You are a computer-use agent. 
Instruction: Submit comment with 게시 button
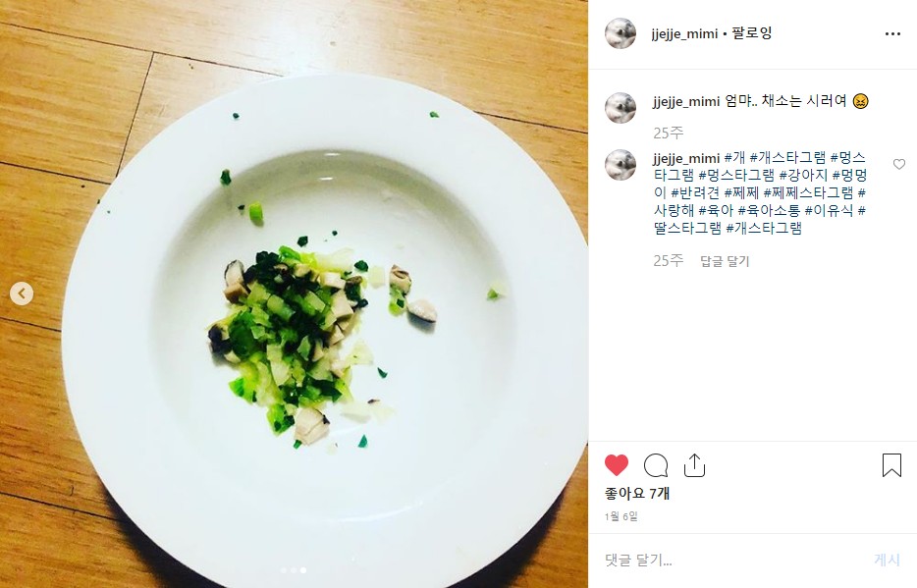[887, 560]
